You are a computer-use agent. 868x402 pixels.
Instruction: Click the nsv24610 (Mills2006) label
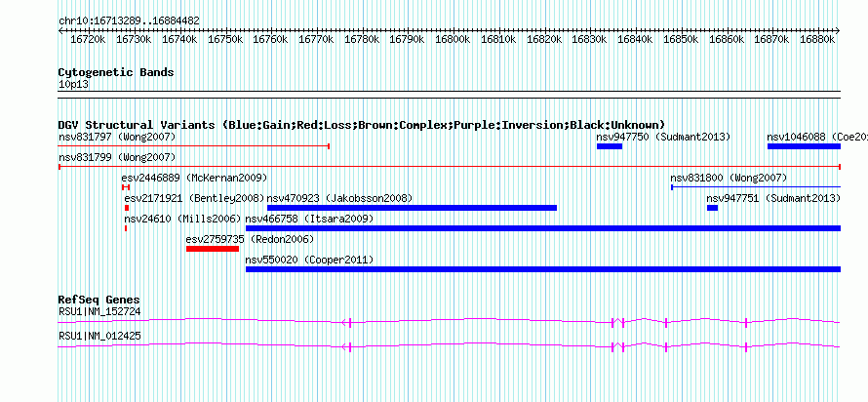[183, 219]
